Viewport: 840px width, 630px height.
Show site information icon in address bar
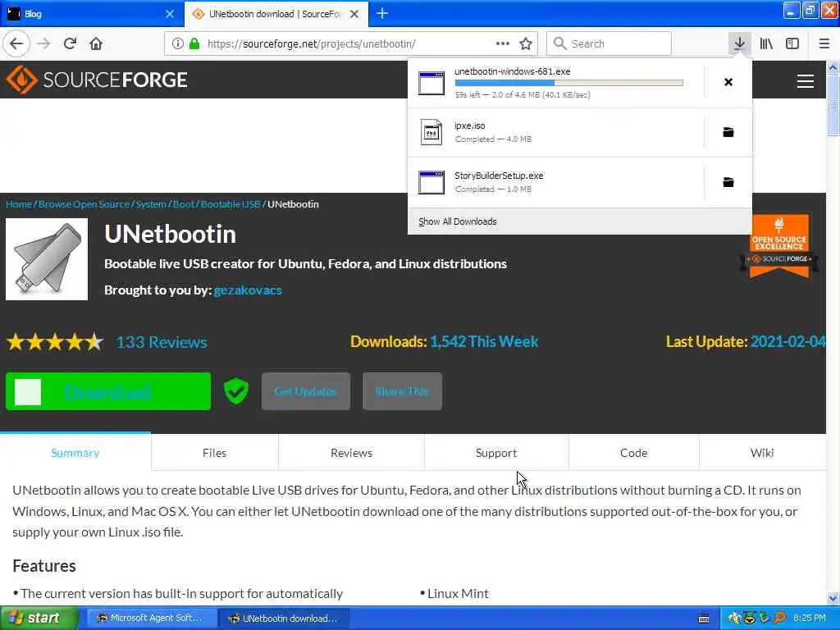point(177,43)
